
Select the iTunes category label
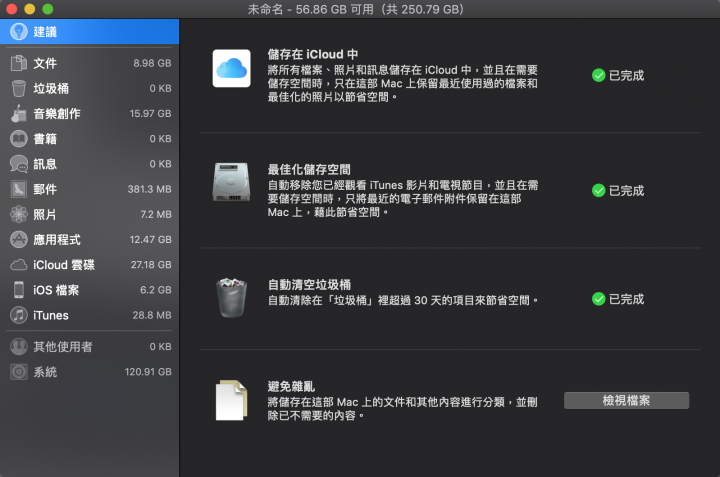pyautogui.click(x=51, y=315)
